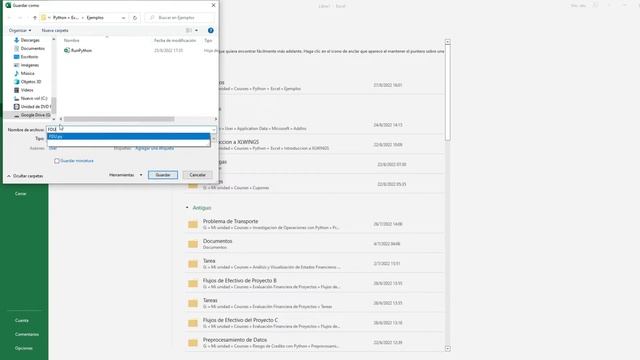Click the Excel folder list scroll-down arrow
640x360 pixels.
pos(448,349)
